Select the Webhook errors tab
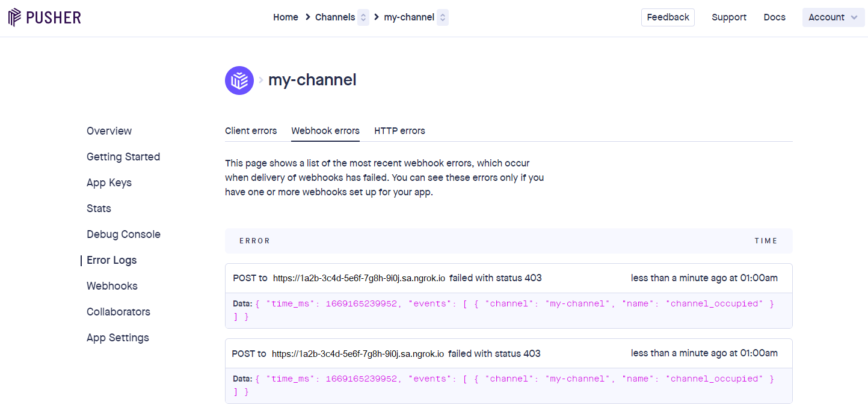The height and width of the screenshot is (408, 868). tap(325, 130)
